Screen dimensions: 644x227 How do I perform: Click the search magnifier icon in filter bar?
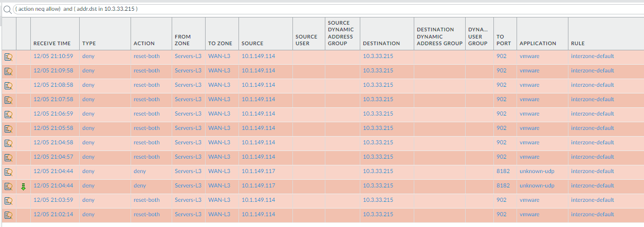[x=7, y=9]
